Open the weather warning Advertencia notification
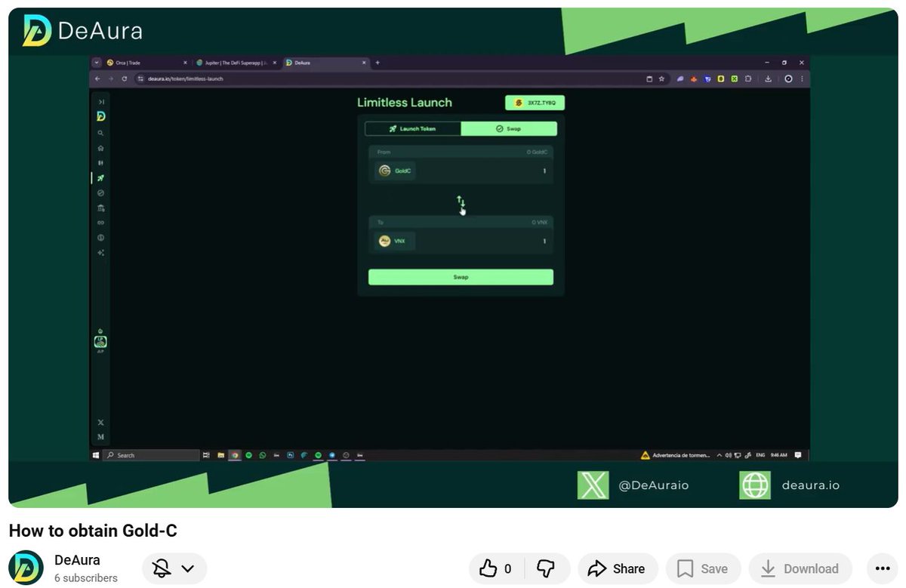 point(675,455)
